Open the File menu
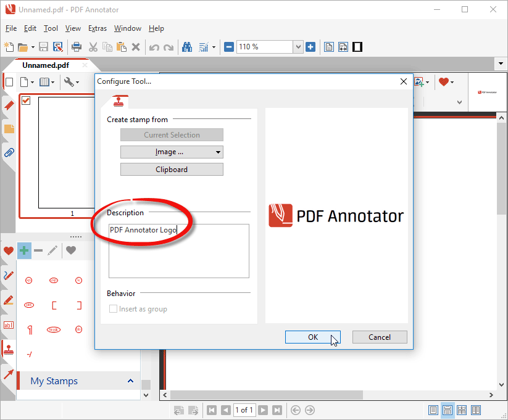The height and width of the screenshot is (420, 508). (11, 28)
